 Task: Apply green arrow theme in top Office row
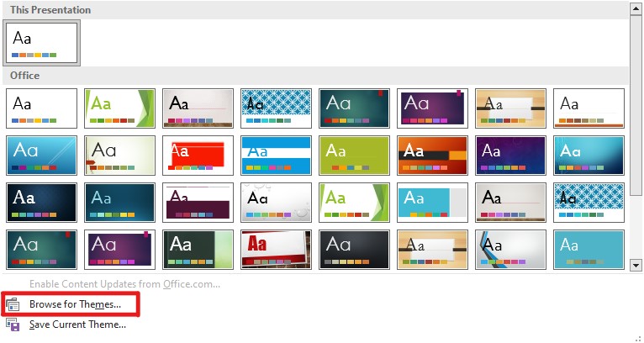120,108
